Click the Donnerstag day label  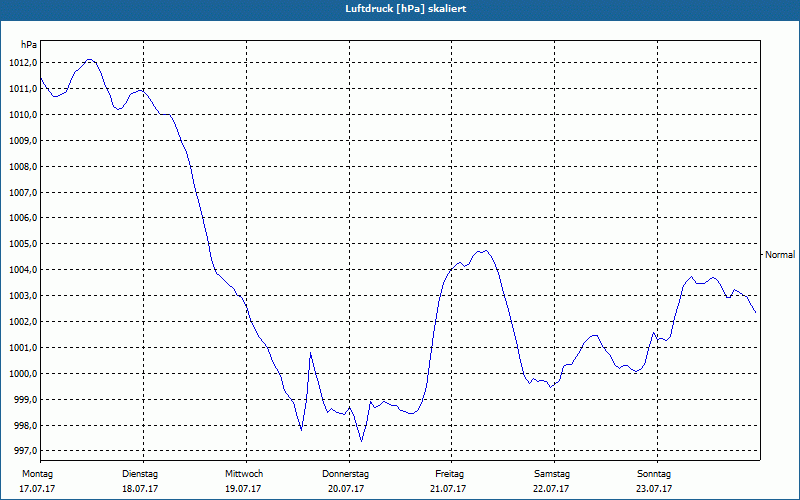345,474
